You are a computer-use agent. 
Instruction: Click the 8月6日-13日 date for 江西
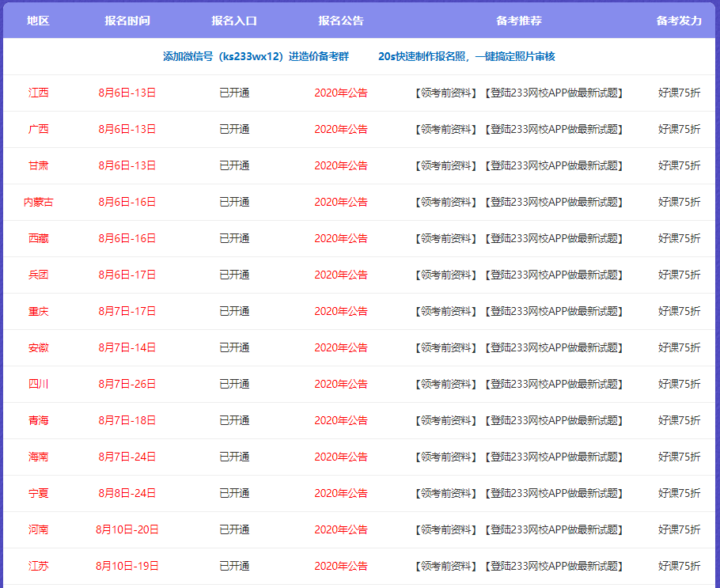(x=127, y=93)
